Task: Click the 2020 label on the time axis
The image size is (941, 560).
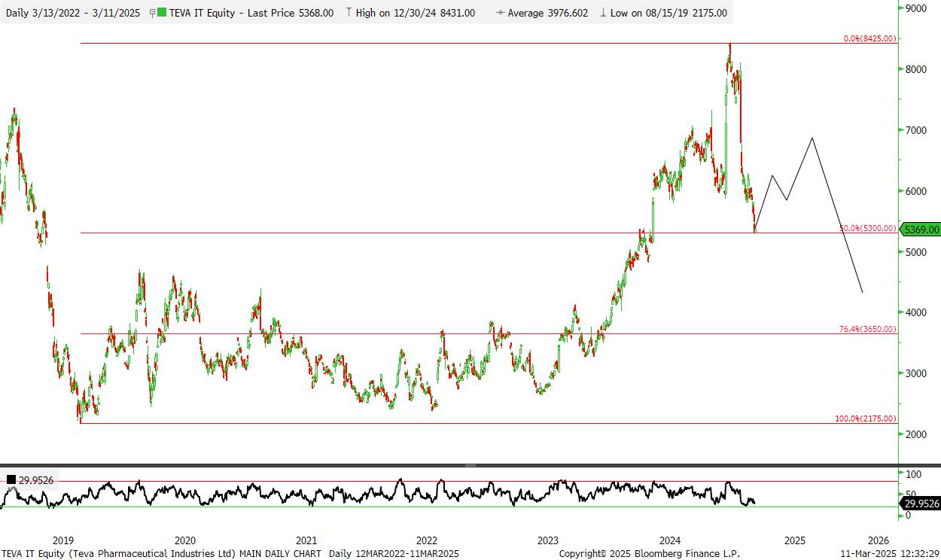Action: coord(184,540)
